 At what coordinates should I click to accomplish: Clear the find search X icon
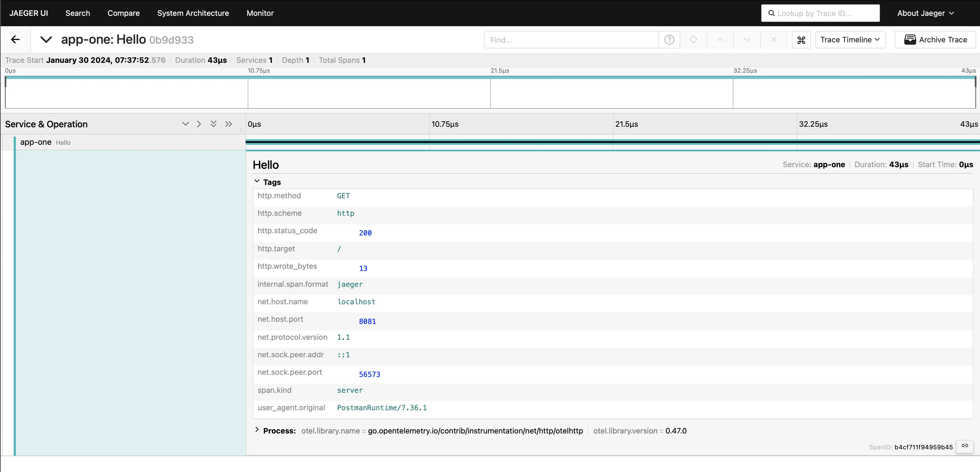click(774, 40)
